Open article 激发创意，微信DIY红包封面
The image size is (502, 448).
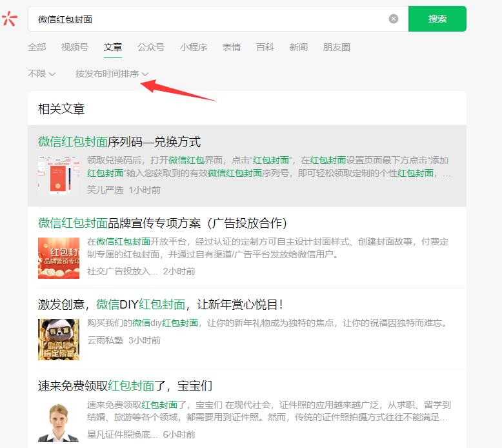pos(161,304)
